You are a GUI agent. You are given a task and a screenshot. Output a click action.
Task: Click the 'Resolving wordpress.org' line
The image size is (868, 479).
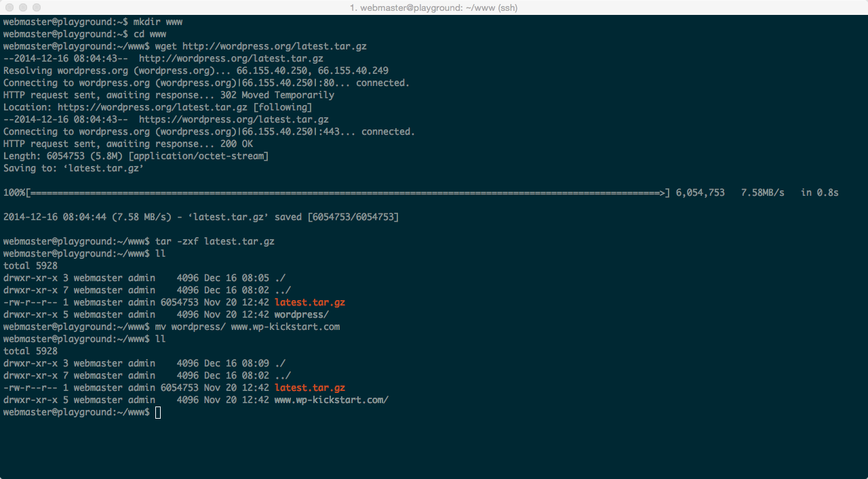tap(196, 70)
